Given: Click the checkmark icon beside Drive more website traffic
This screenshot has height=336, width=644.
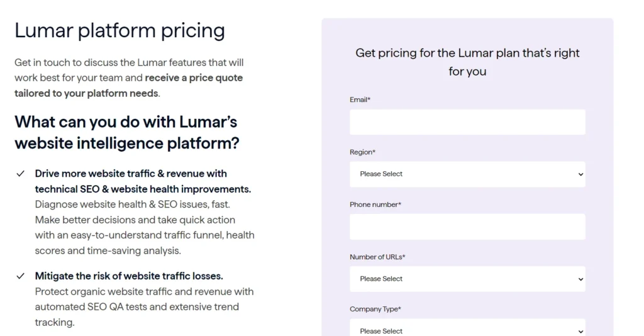Looking at the screenshot, I should (21, 174).
